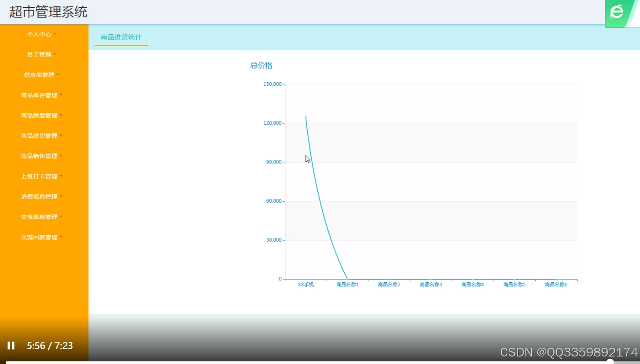Open the 员工管理 menu
Image resolution: width=640 pixels, height=364 pixels.
tap(41, 55)
